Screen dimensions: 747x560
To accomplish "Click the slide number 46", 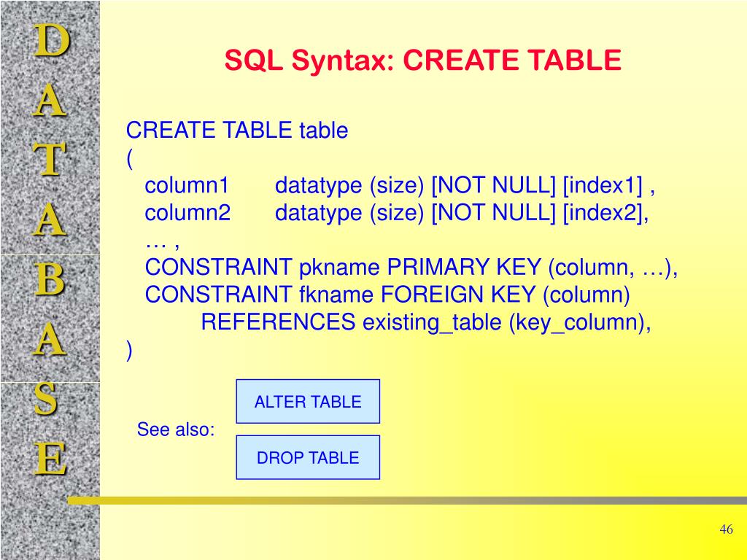I will click(x=725, y=530).
